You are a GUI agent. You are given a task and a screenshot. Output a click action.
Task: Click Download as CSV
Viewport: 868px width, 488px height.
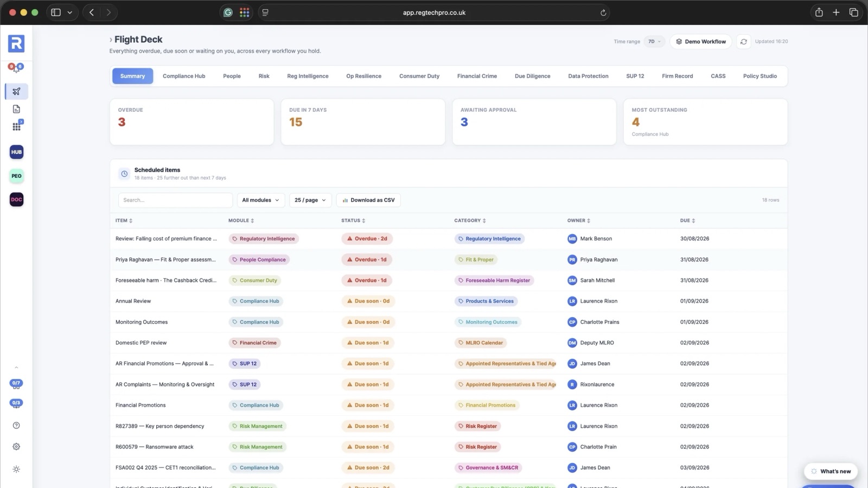click(x=368, y=200)
